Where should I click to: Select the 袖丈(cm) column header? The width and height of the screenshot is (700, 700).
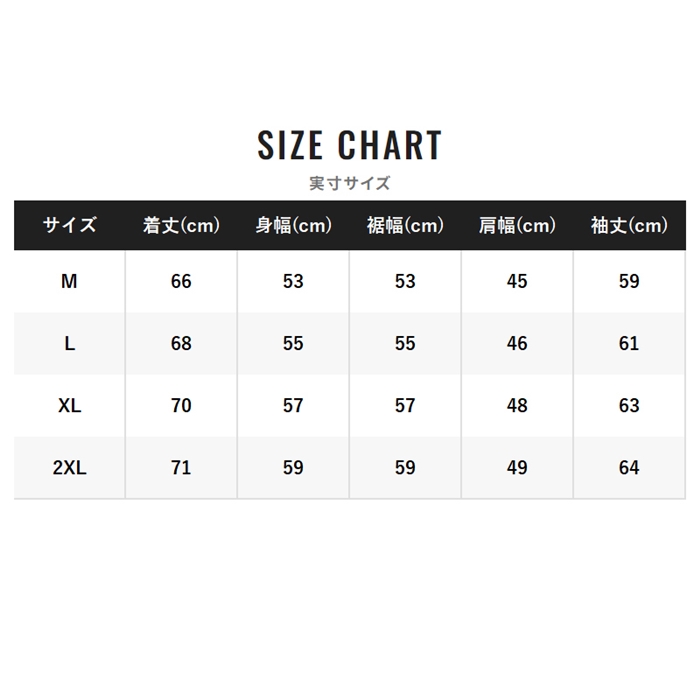[x=629, y=225]
